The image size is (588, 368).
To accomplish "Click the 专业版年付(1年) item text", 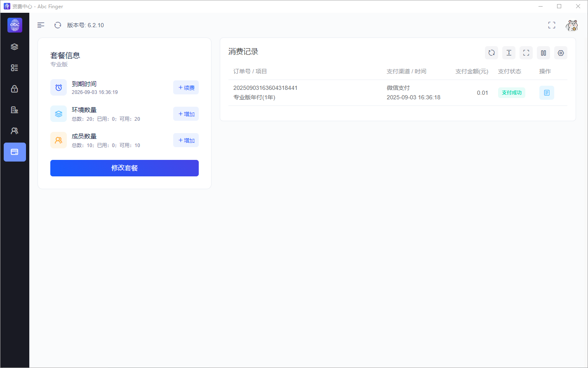I will pyautogui.click(x=254, y=97).
